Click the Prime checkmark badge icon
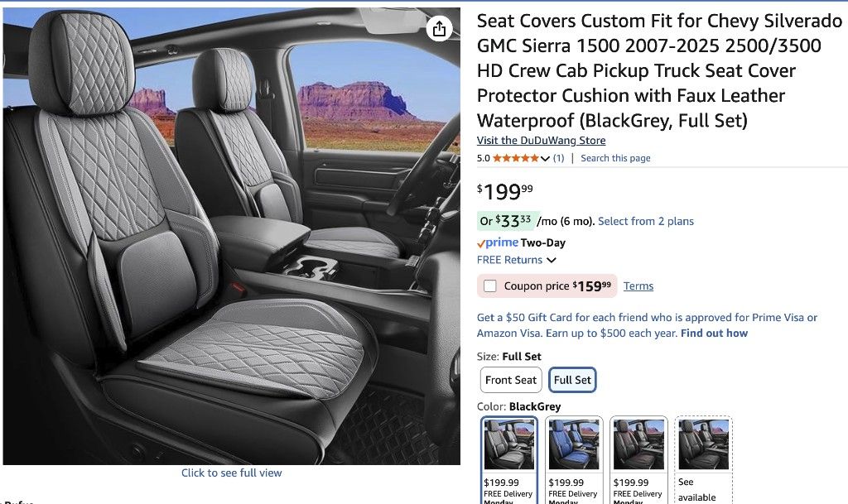Viewport: 848px width, 504px height. [x=481, y=242]
